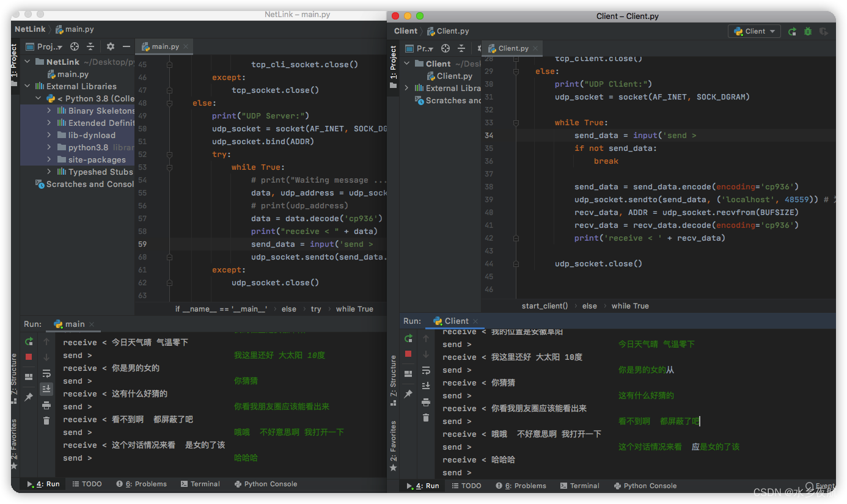Stop the running Client process
Screen dimensions: 847x504
click(408, 353)
